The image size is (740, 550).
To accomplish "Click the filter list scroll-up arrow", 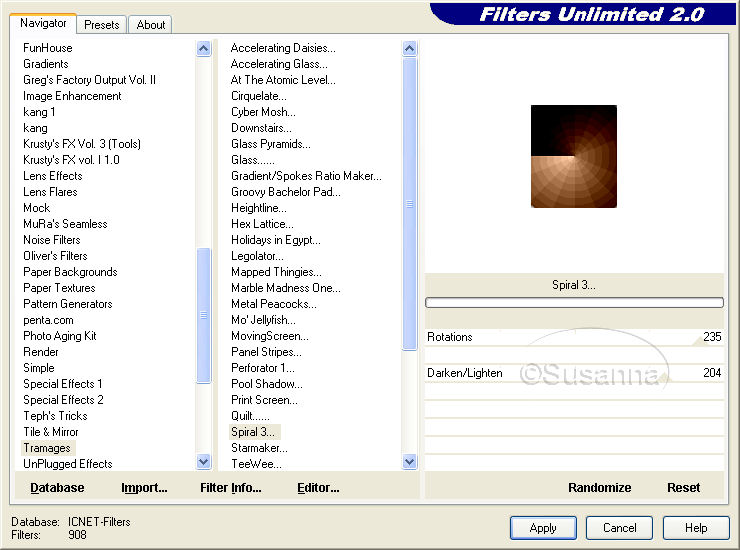I will pos(409,48).
